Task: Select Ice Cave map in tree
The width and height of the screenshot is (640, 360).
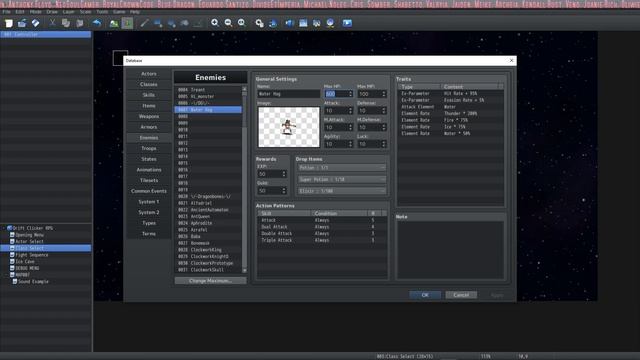Action: (25, 262)
